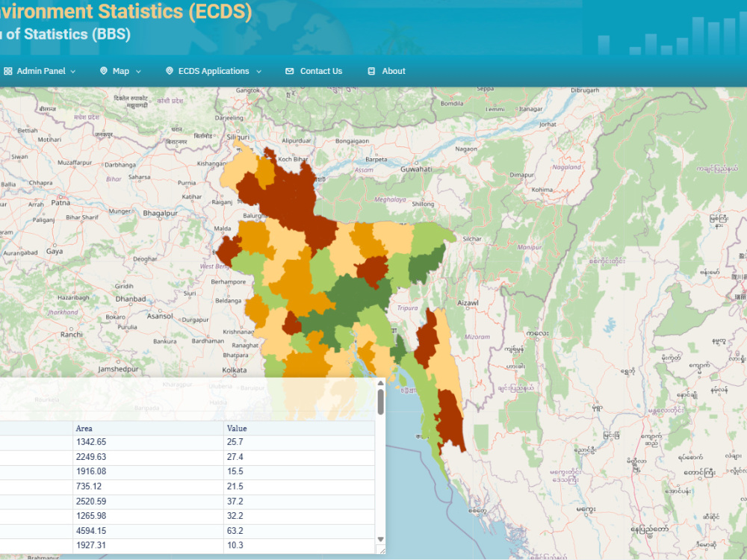
Task: Click the Admin Panel grid icon
Action: (x=8, y=71)
